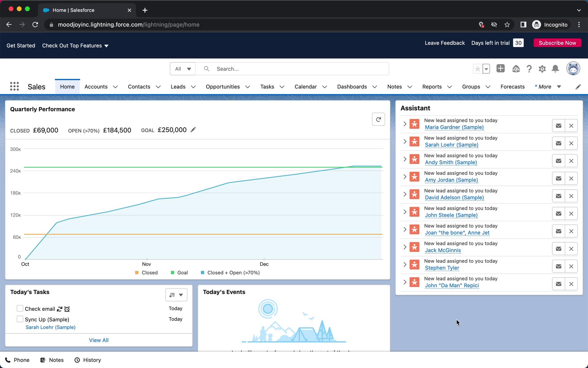Screen dimensions: 588x368
Task: Click Subscribe Now button in header
Action: click(x=557, y=42)
